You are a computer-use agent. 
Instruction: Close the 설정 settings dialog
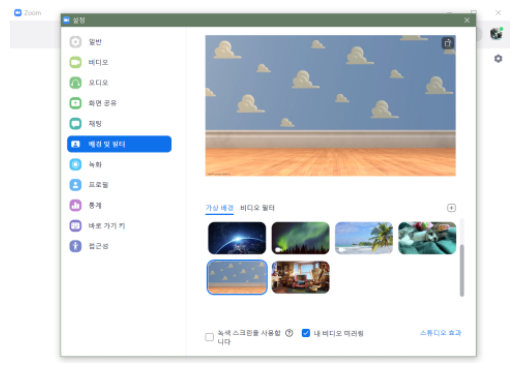click(x=467, y=20)
